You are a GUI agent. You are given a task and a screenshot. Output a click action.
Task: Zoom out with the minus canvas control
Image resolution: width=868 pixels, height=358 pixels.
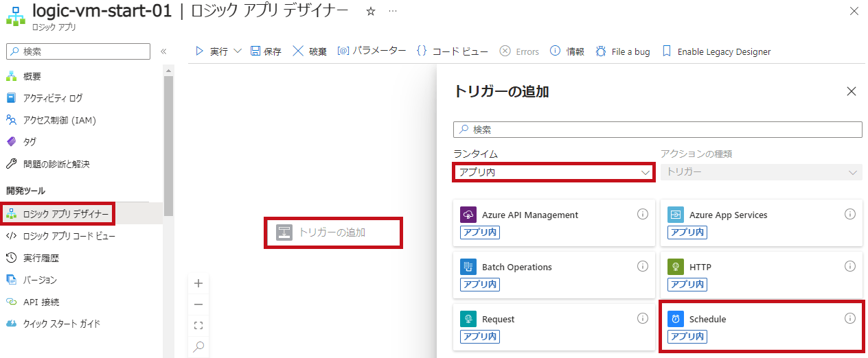[x=198, y=305]
